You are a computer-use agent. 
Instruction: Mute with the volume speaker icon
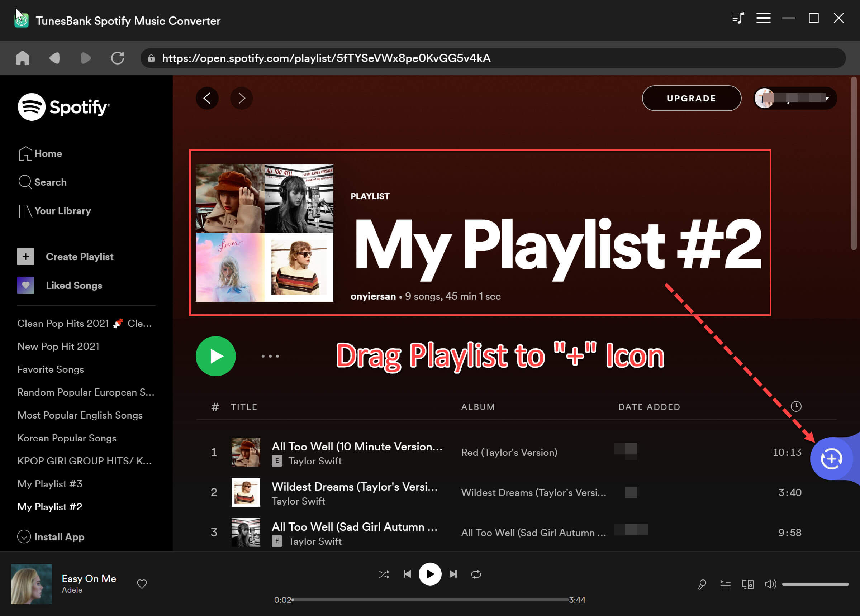770,584
